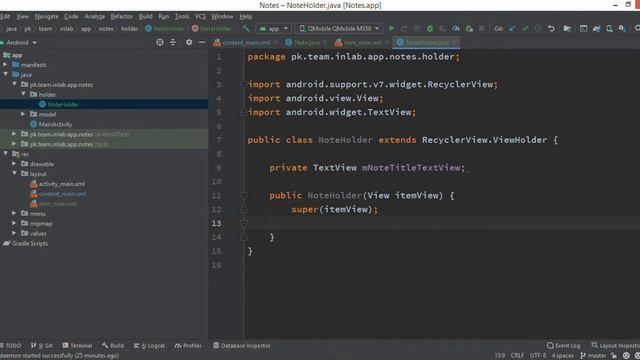Click the pk breadcrumb in navigation bar
This screenshot has width=640, height=360.
(x=28, y=29)
